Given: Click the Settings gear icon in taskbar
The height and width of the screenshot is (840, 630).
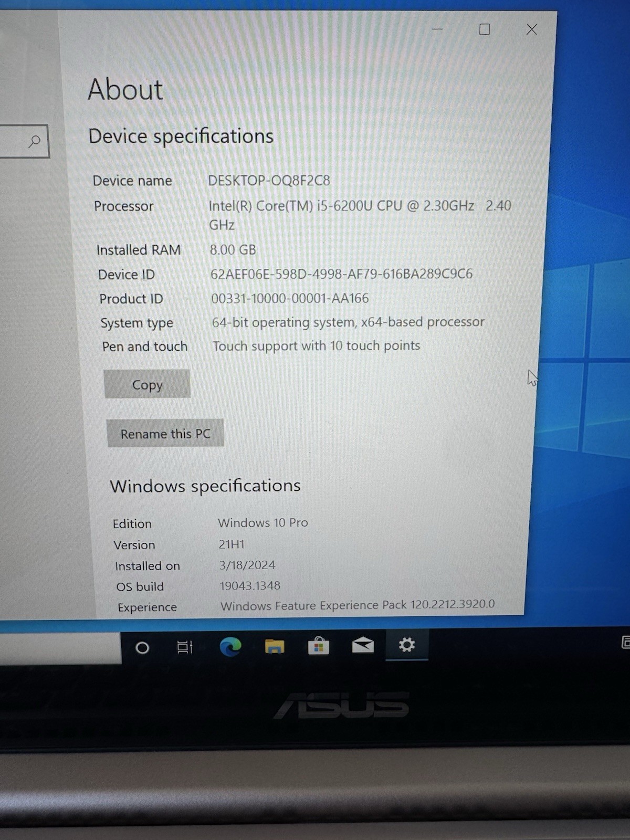Looking at the screenshot, I should click(407, 644).
